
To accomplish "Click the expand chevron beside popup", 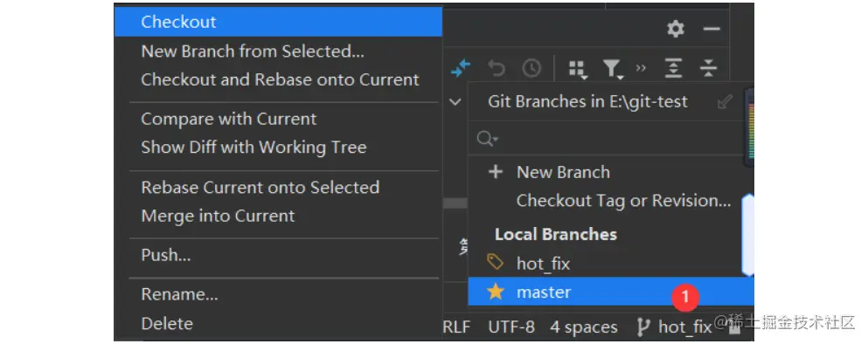I will pos(455,102).
